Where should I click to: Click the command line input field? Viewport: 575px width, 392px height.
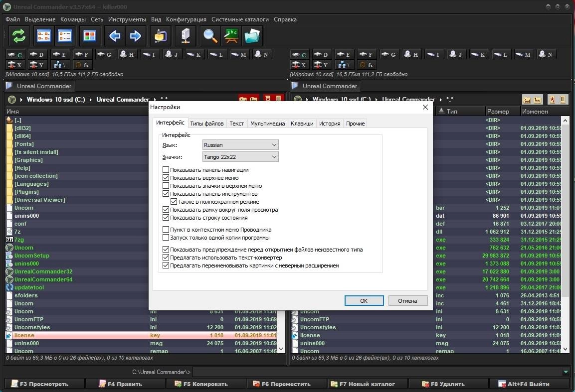pos(377,372)
